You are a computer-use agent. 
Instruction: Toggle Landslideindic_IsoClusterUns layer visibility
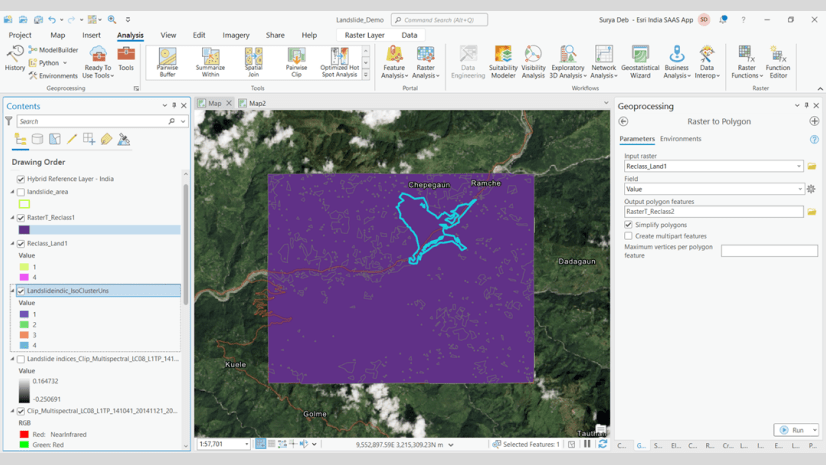tap(21, 291)
